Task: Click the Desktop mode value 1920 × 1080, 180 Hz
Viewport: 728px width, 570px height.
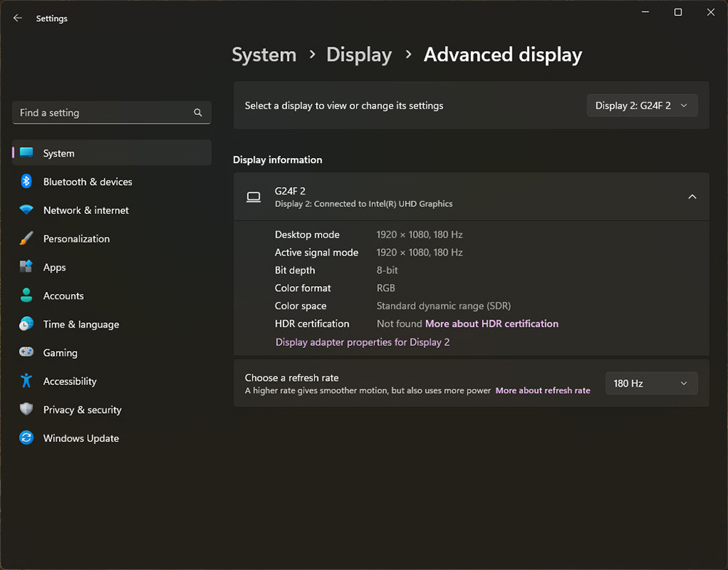Action: click(x=419, y=234)
